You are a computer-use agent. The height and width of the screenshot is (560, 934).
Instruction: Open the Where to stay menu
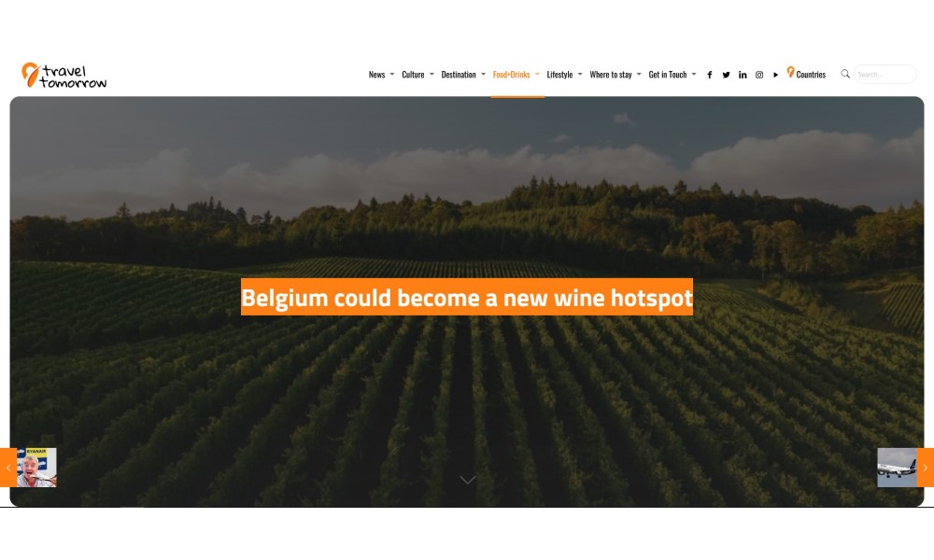point(611,75)
